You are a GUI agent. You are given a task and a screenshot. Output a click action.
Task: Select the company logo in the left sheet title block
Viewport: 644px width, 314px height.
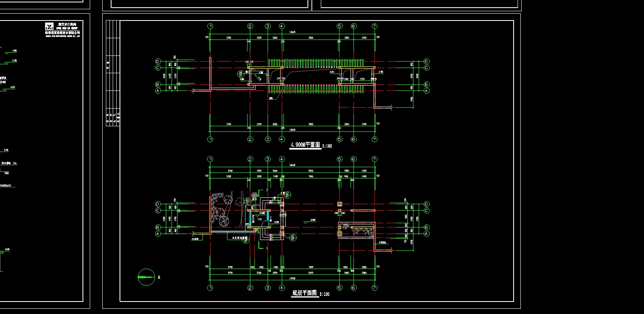pos(49,25)
